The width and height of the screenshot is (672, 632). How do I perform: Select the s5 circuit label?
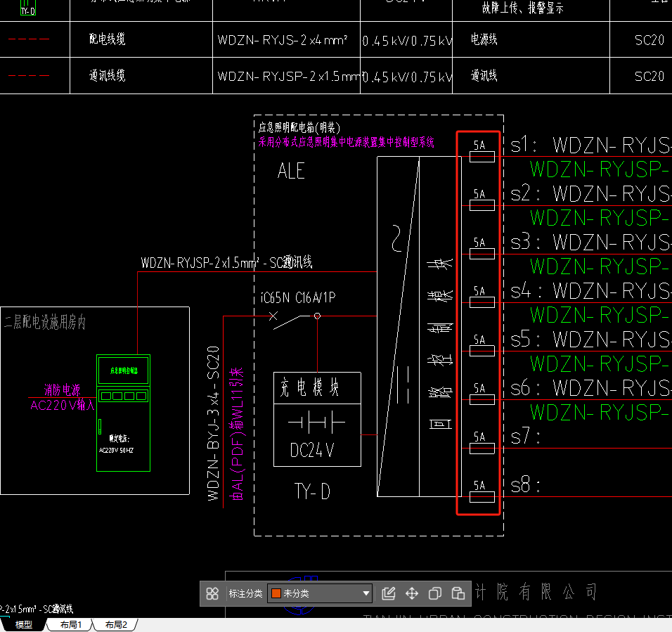coord(524,340)
